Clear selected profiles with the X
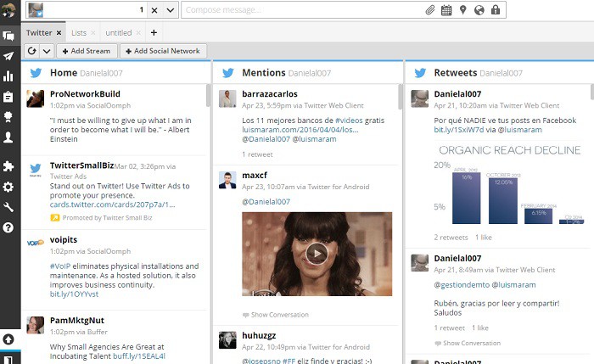594x364 pixels. pos(154,10)
